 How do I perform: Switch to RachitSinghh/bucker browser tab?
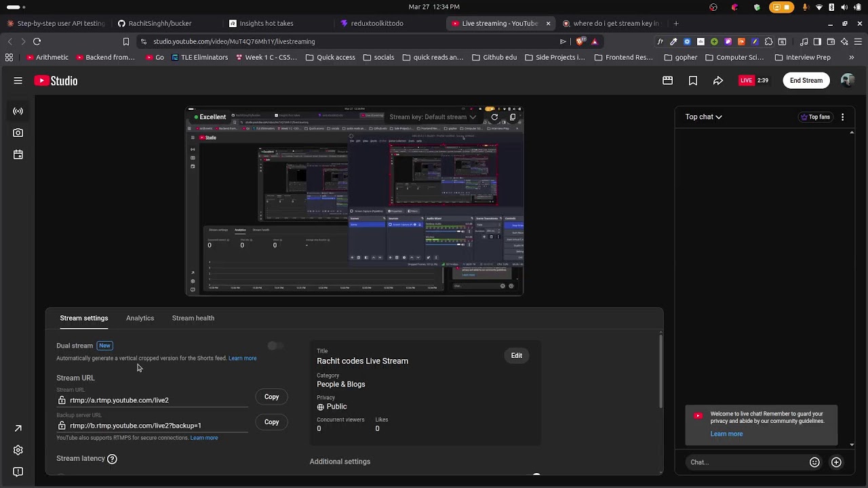click(160, 23)
